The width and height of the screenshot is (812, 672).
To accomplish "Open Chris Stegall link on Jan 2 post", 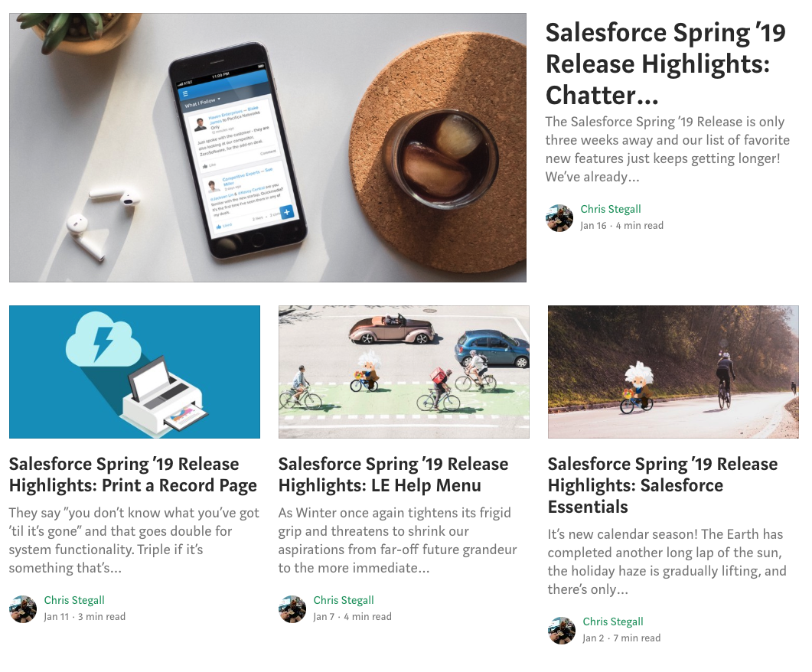I will (x=612, y=621).
